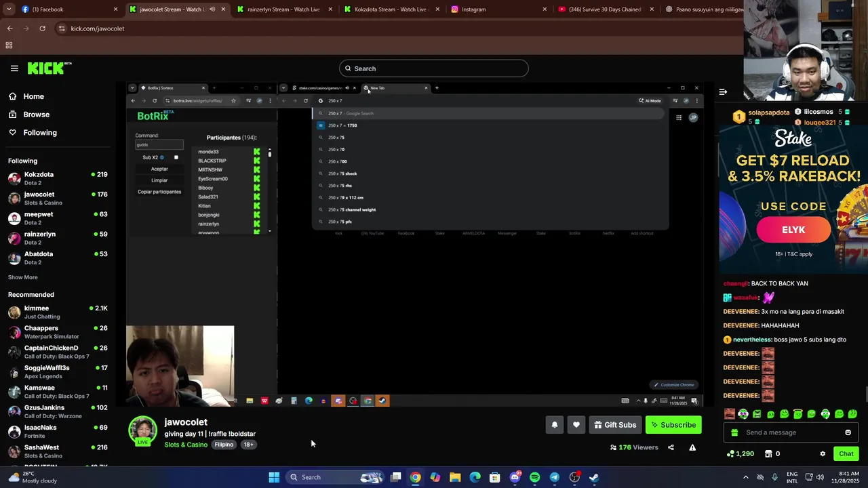
Task: Open kimmee recommended channel
Action: click(58, 312)
